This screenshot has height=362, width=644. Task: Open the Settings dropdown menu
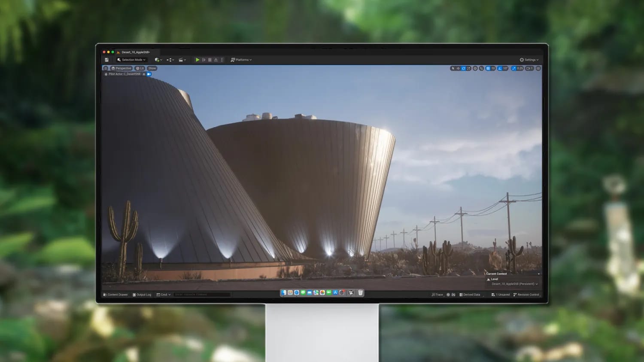[529, 60]
